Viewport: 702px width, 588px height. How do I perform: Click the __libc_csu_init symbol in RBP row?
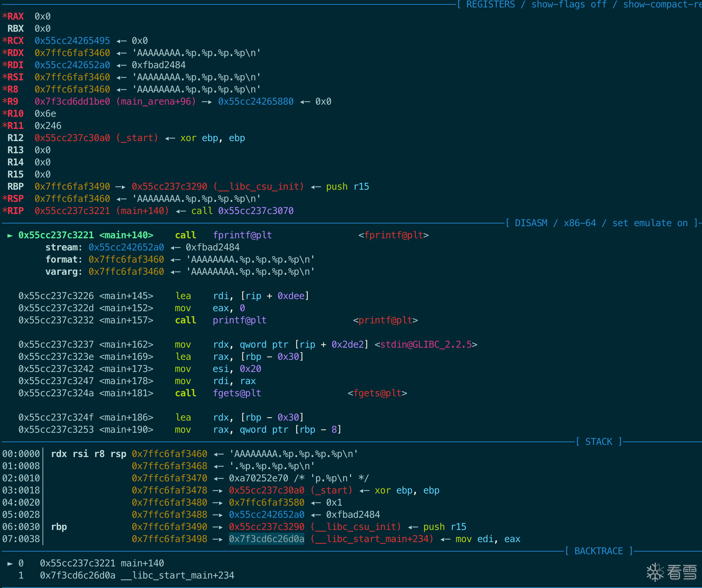[x=259, y=187]
